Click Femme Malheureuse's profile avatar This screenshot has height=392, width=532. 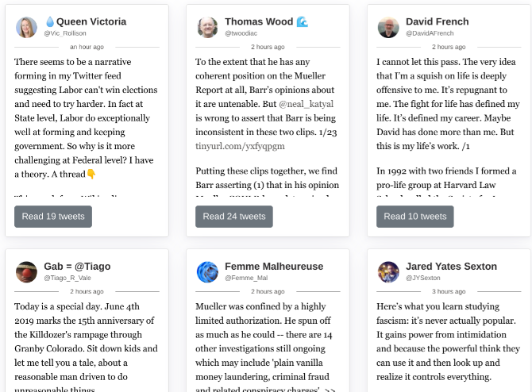point(207,272)
